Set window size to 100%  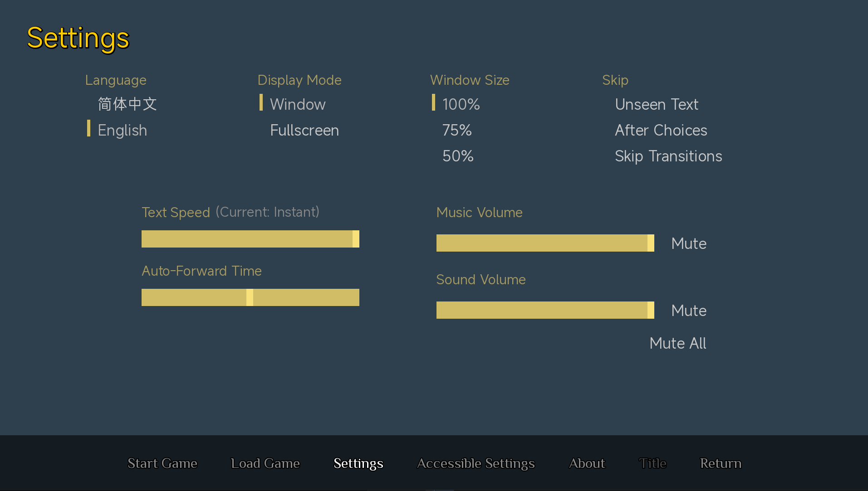point(461,104)
